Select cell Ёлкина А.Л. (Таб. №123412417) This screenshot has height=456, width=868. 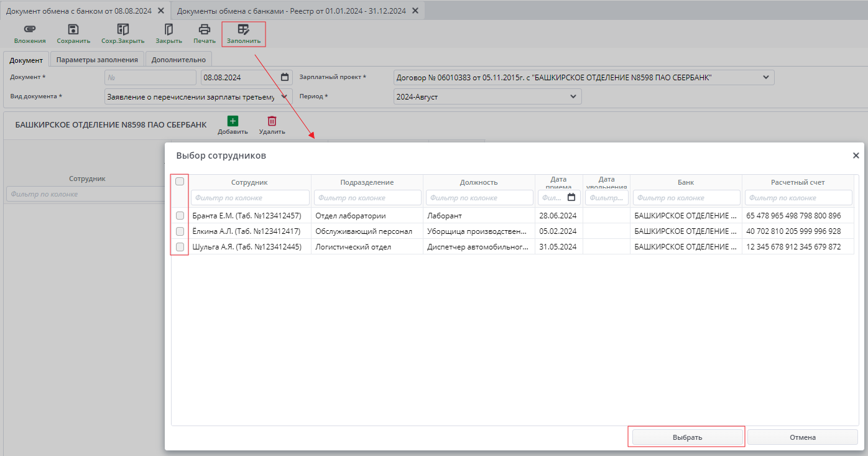[x=249, y=231]
